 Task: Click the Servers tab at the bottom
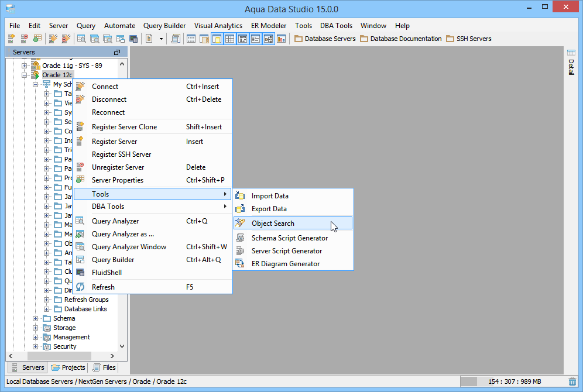tap(28, 367)
